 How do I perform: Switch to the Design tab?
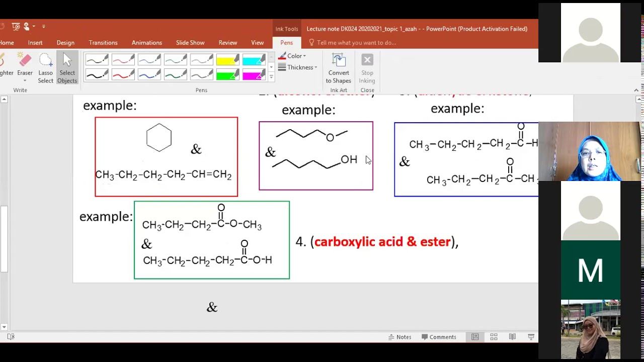(x=65, y=43)
